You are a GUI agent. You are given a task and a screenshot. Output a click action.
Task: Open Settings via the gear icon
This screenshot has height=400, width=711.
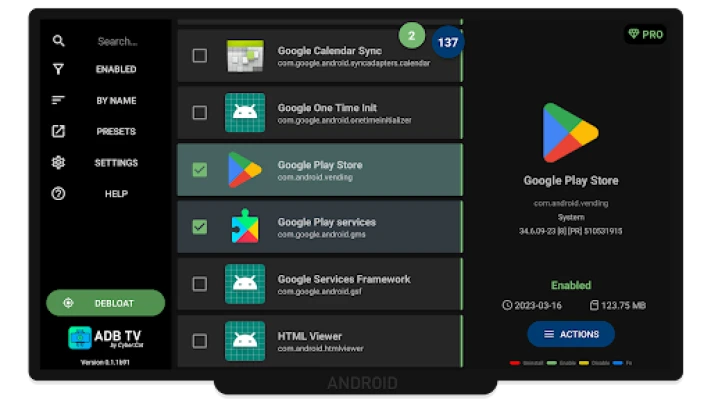point(58,162)
